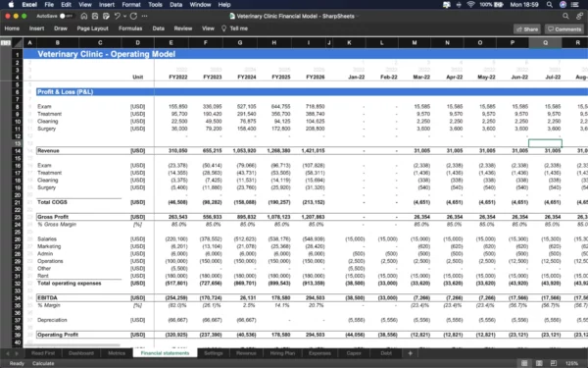Click the Select All corner triangle of the grid
The height and width of the screenshot is (368, 588).
pyautogui.click(x=18, y=43)
